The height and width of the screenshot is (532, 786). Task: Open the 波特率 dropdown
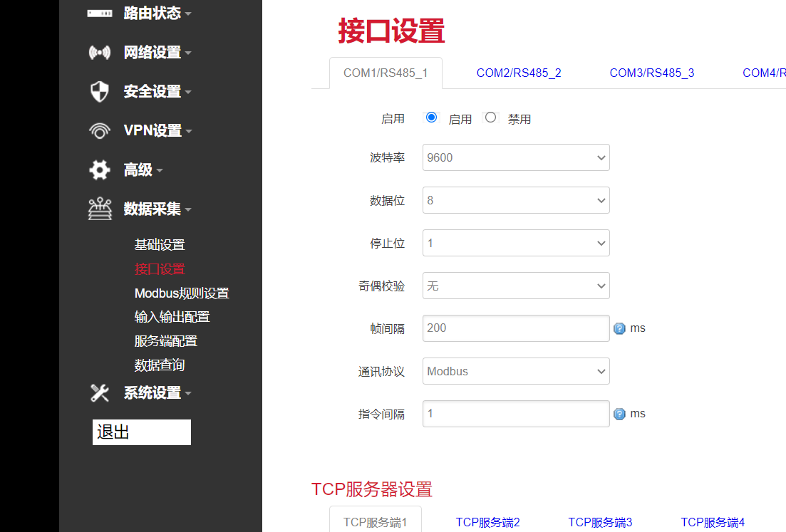(x=515, y=157)
